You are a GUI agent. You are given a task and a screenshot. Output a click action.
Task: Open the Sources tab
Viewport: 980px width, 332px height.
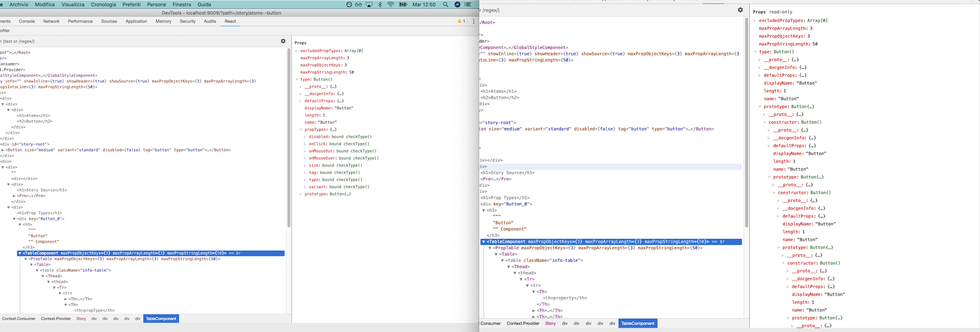tap(109, 21)
